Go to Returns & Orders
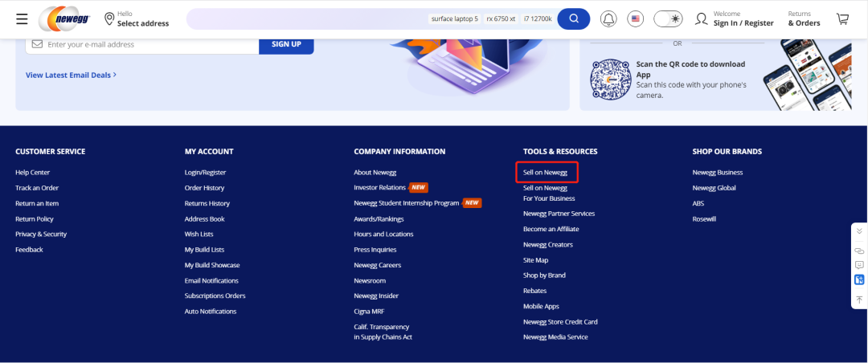 point(802,18)
